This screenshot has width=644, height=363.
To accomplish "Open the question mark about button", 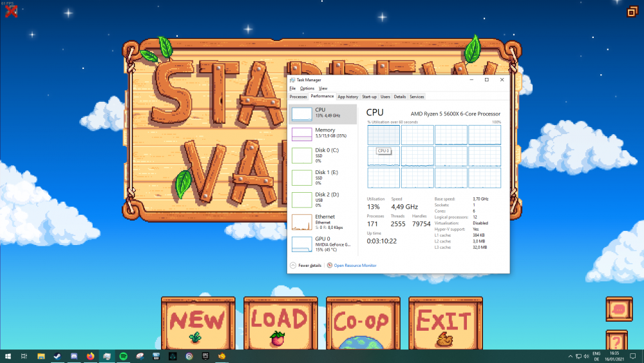I will coord(616,340).
